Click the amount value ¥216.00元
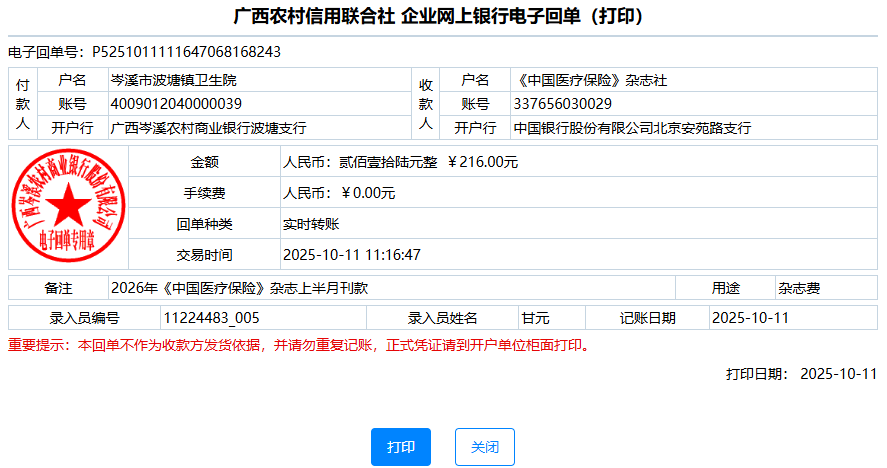 [x=482, y=162]
